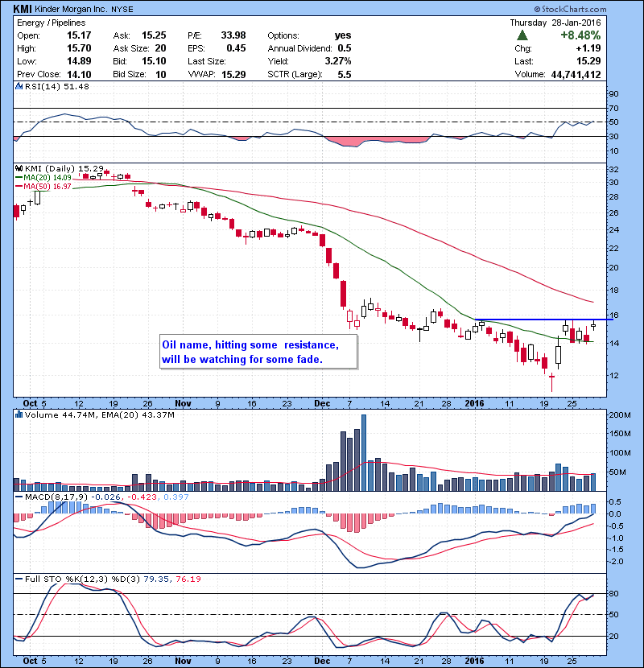Click the MACD(8,17,9) legend label
Screen dimensions: 644x668
(56, 497)
